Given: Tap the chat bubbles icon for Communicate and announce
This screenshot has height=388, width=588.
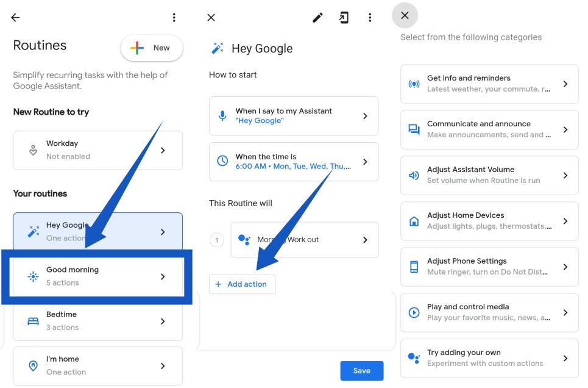Looking at the screenshot, I should [x=414, y=129].
